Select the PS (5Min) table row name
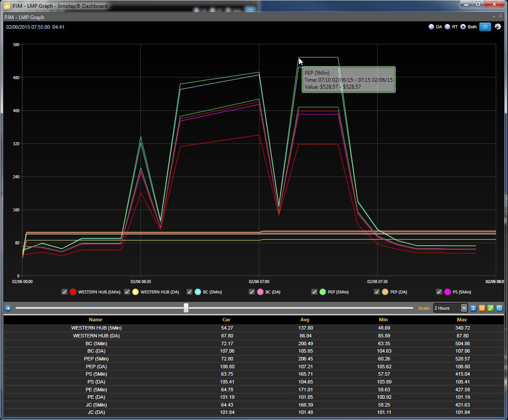Screen dimensions: 508x420 click(96, 374)
